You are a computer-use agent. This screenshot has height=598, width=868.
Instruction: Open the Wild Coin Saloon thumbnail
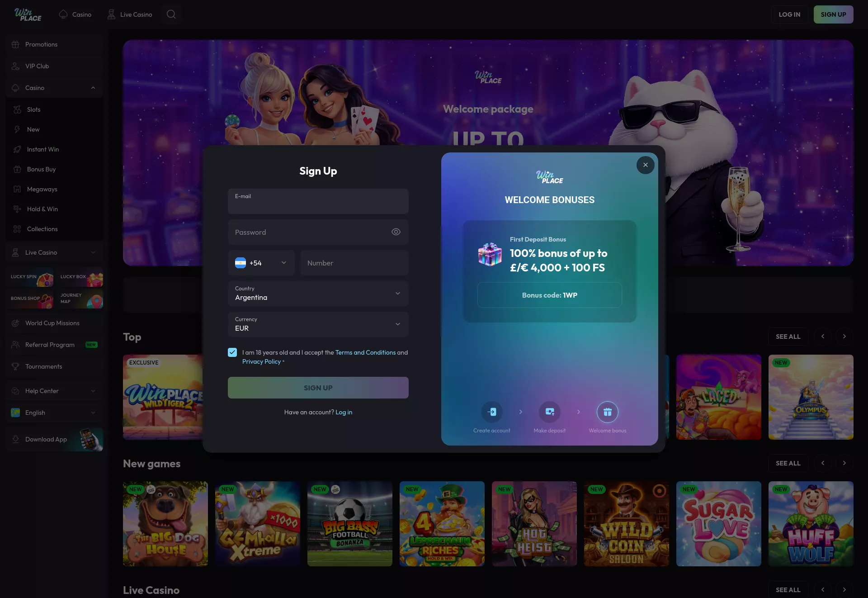click(627, 524)
